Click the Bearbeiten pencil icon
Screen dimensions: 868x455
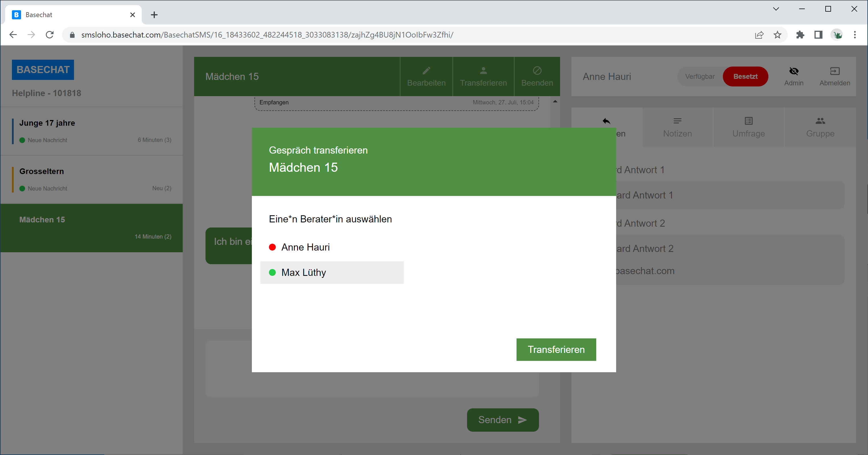point(426,71)
